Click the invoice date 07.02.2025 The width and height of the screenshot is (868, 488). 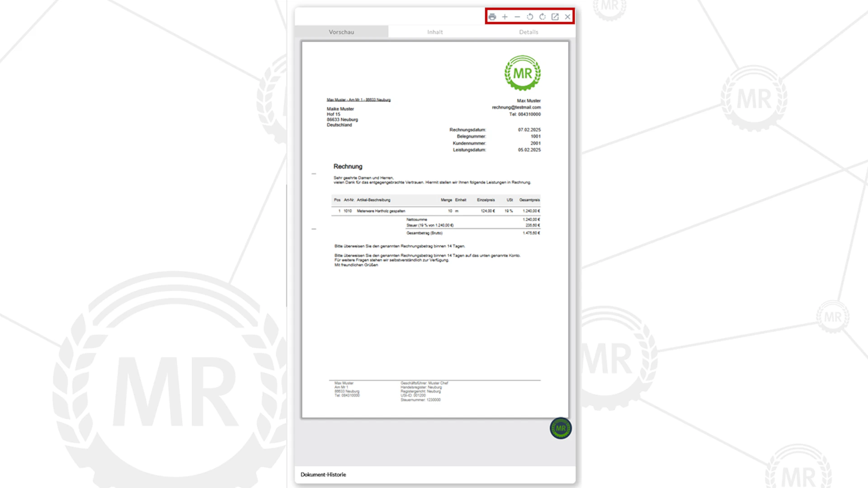coord(529,130)
